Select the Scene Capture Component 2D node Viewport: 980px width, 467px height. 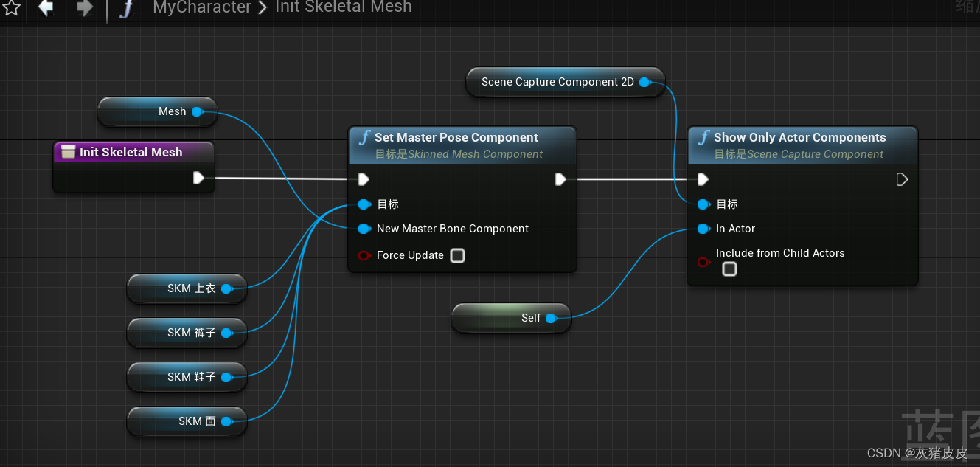point(557,82)
